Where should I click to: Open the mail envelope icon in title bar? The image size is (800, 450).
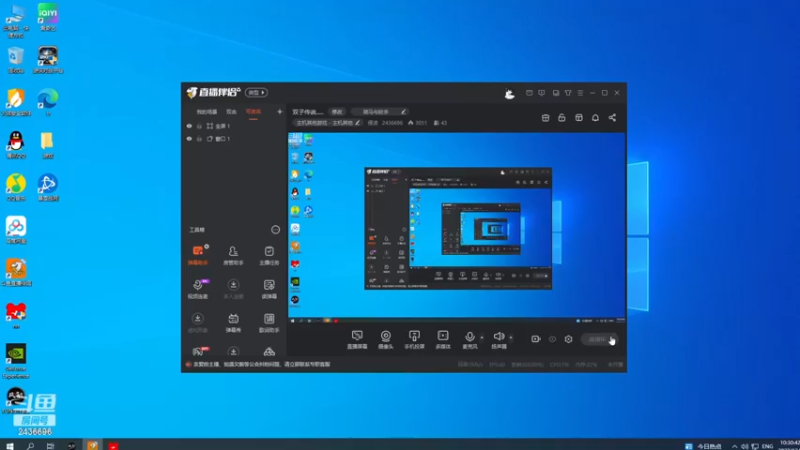tap(529, 93)
